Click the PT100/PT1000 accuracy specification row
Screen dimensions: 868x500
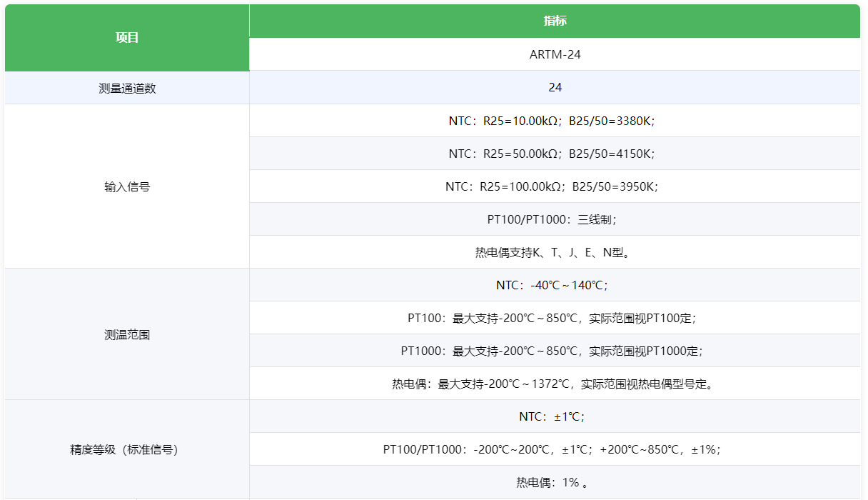coord(555,449)
